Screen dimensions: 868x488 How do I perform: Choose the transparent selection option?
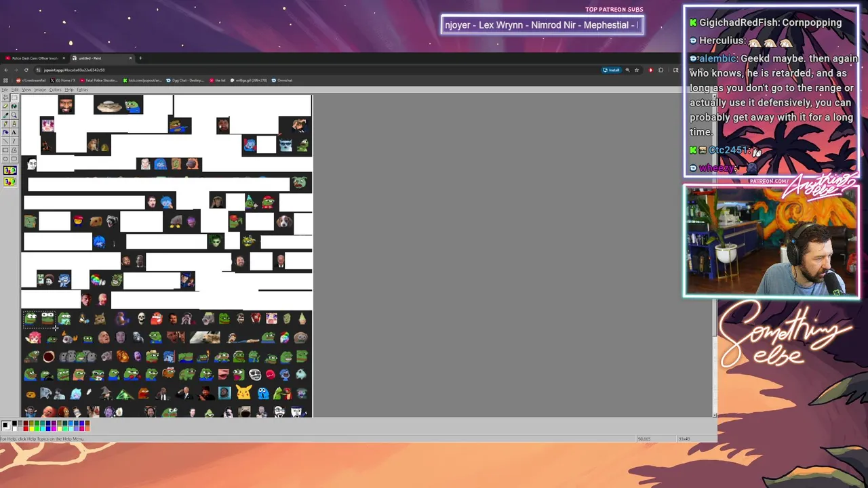(x=10, y=182)
